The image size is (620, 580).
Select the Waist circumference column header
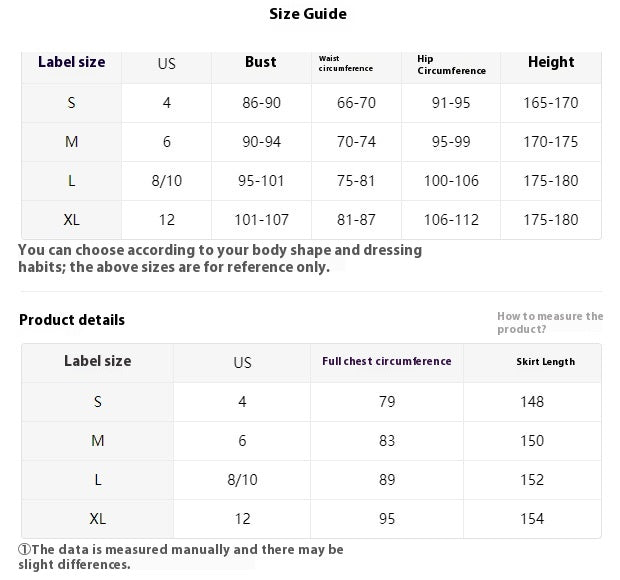[346, 64]
